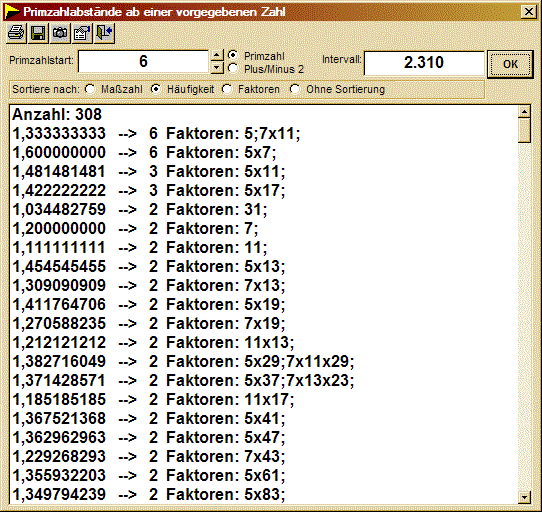Click the results list scroll-up arrow
Viewport: 542px width, 512px height.
point(524,112)
